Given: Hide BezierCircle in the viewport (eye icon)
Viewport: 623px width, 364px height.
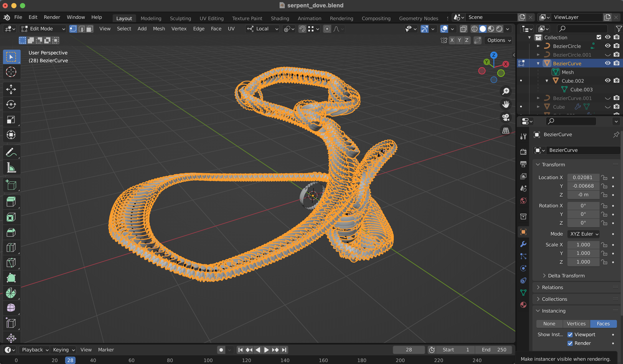Looking at the screenshot, I should coord(608,46).
